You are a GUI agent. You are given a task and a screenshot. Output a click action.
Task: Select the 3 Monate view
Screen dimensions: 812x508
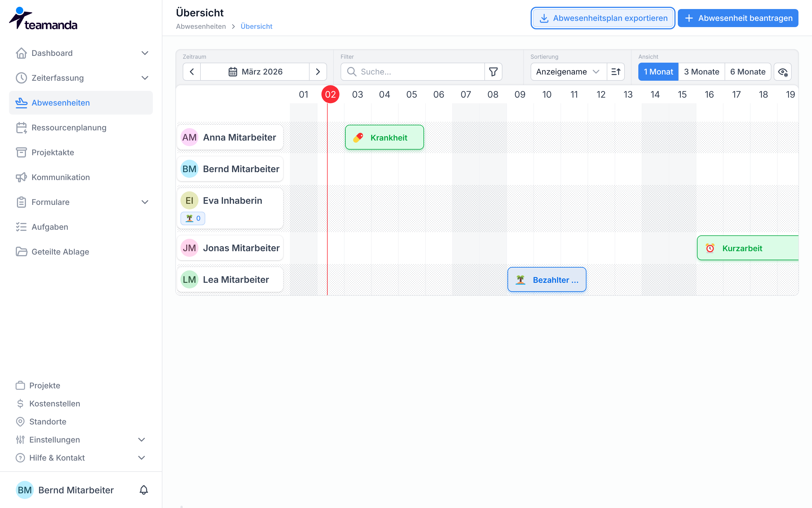[701, 72]
